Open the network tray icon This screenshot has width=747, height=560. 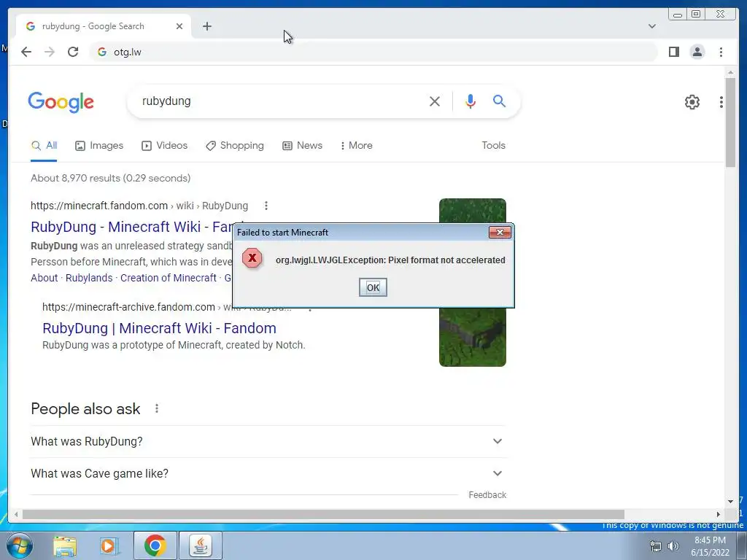coord(656,546)
